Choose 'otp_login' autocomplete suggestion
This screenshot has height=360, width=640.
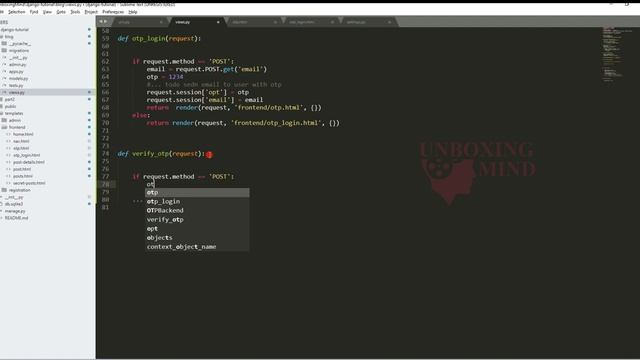198,201
